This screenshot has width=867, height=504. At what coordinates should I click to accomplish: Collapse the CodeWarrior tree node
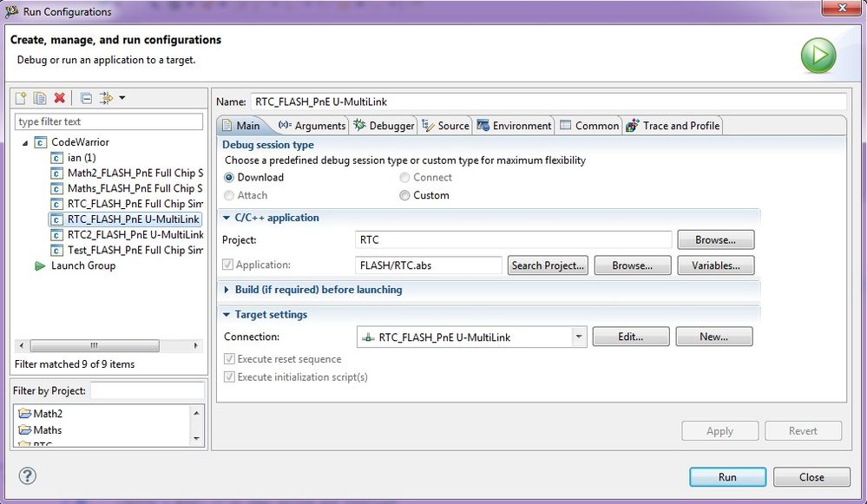tap(25, 142)
